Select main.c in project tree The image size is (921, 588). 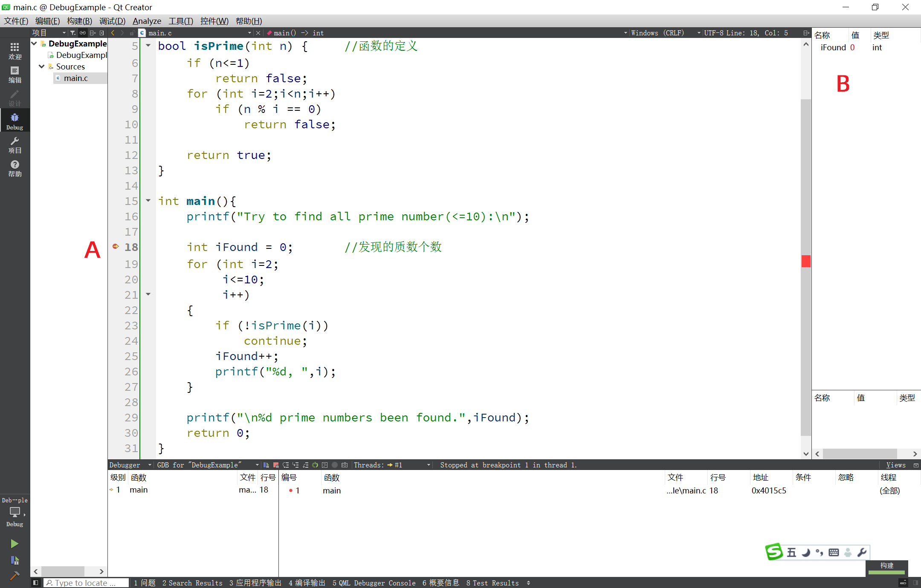[x=75, y=78]
